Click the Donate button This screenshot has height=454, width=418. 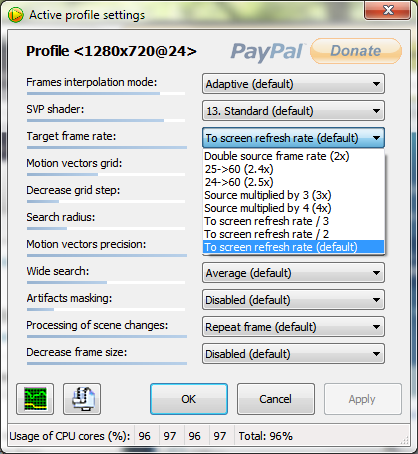(x=356, y=51)
